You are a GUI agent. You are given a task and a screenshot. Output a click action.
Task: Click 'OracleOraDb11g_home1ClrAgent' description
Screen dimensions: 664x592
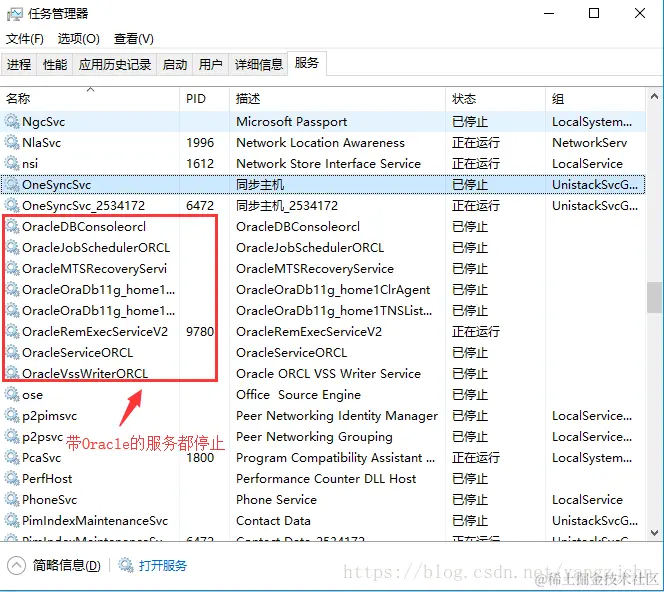(333, 290)
